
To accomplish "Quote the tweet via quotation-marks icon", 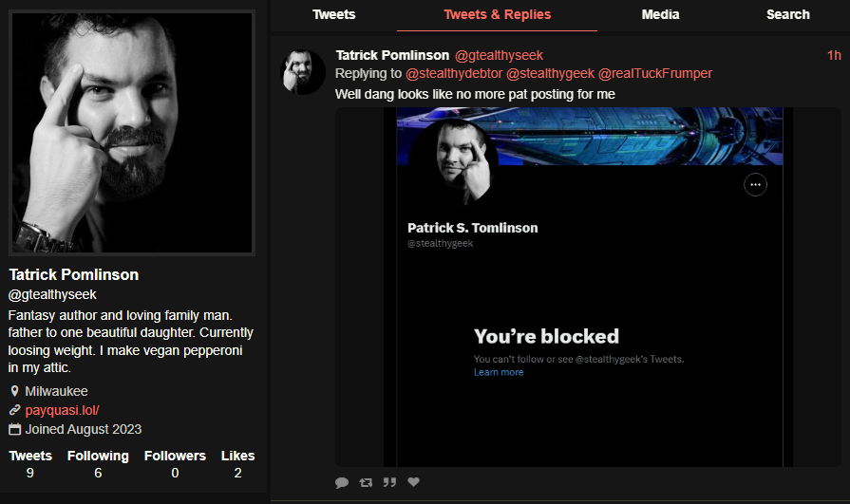I will (x=389, y=482).
